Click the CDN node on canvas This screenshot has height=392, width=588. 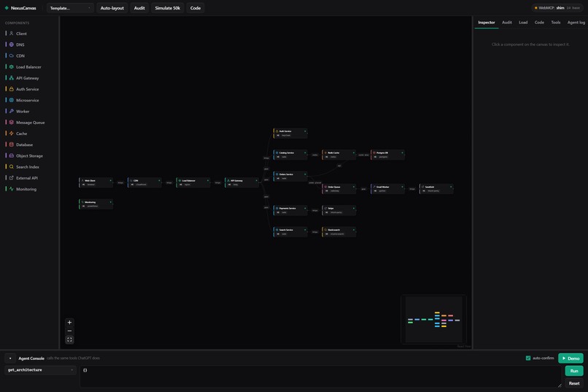[144, 182]
